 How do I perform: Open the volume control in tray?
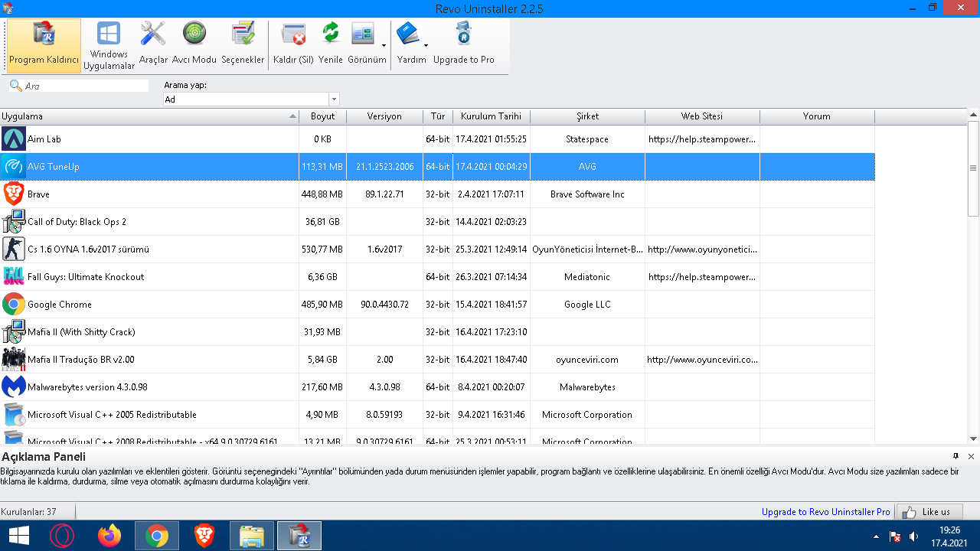coord(913,536)
